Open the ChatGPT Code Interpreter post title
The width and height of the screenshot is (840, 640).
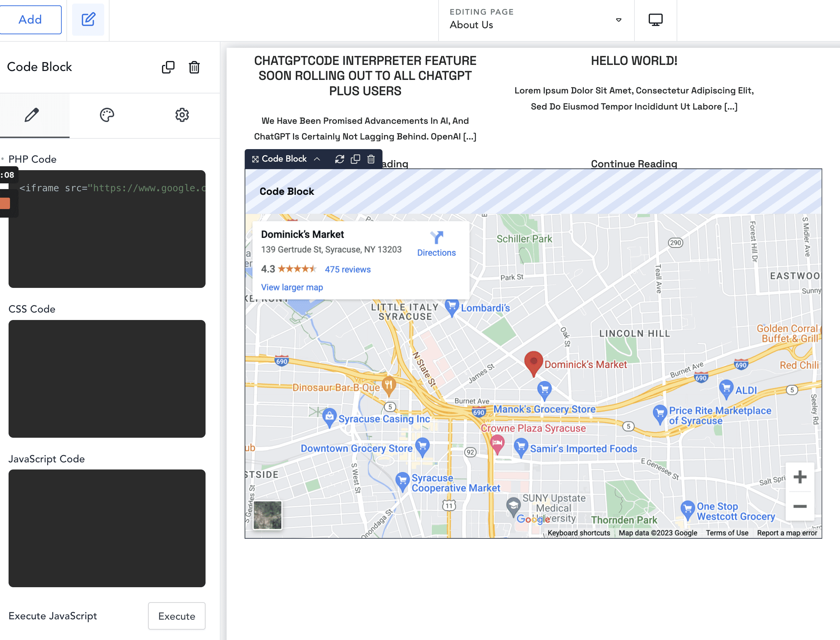point(365,76)
